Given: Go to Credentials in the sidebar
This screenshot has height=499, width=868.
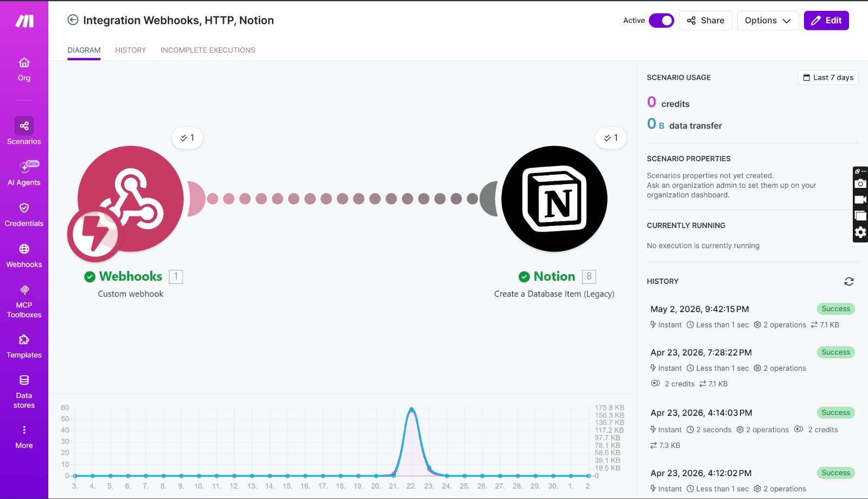Looking at the screenshot, I should click(x=24, y=215).
